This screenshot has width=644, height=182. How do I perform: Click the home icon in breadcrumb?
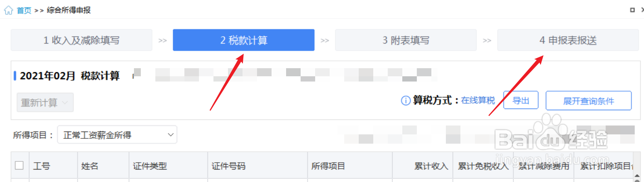[8, 10]
